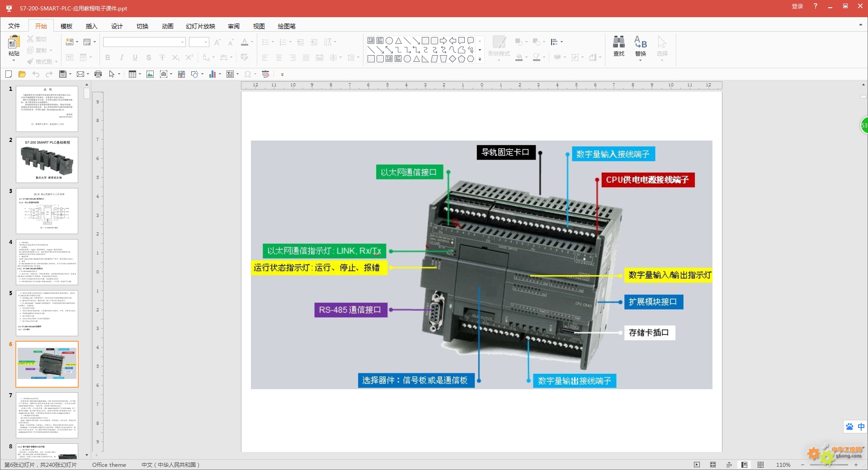
Task: Click the 中文 language indicator in status bar
Action: (x=170, y=465)
